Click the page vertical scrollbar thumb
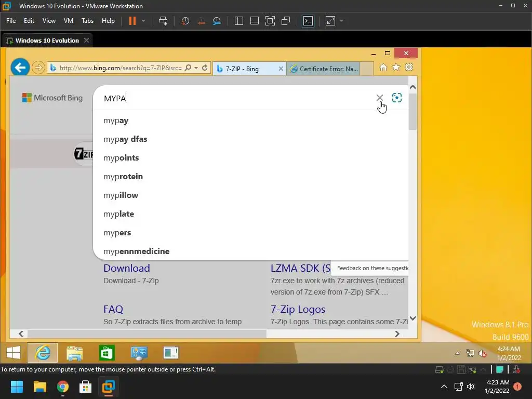532x399 pixels. tap(413, 111)
